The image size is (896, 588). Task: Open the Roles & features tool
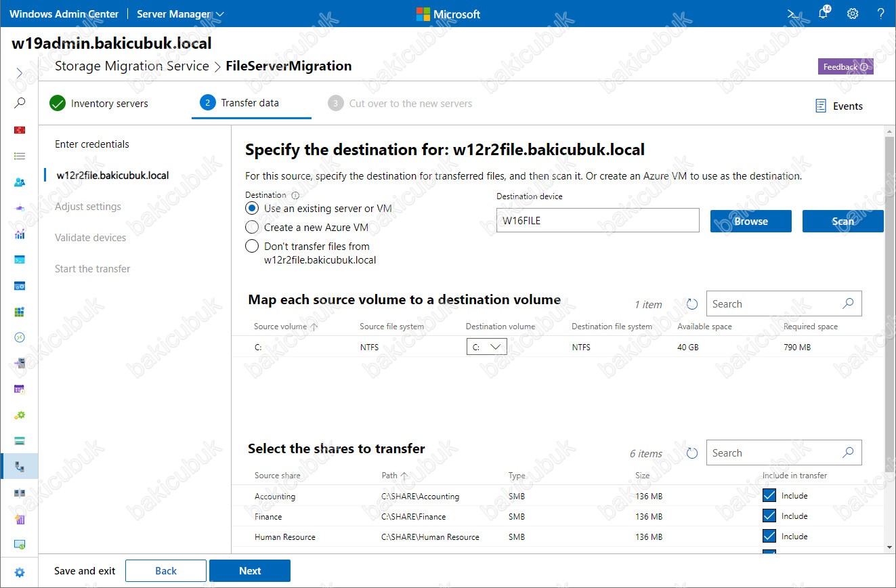20,363
